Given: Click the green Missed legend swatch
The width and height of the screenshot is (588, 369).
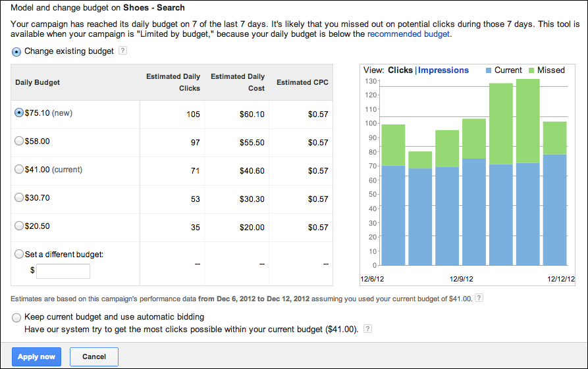Looking at the screenshot, I should (x=531, y=70).
